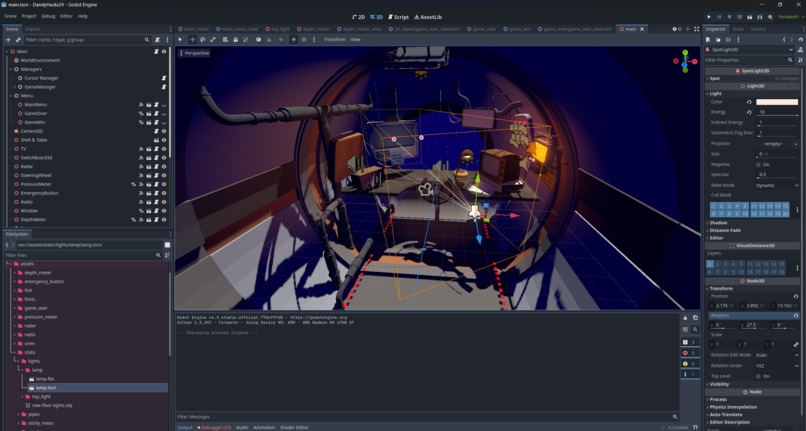This screenshot has height=431, width=806.
Task: Open script icon on Radar node
Action: [x=156, y=167]
